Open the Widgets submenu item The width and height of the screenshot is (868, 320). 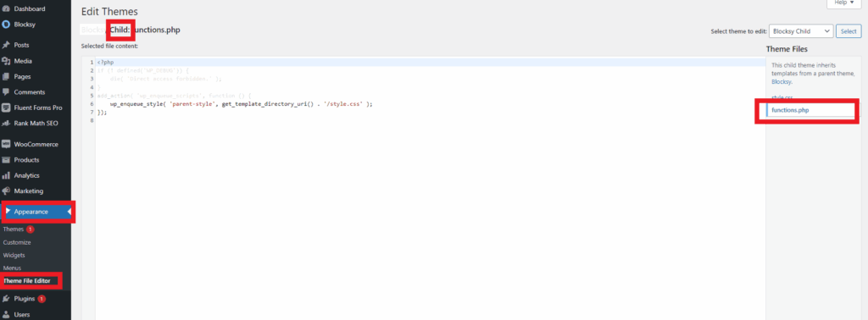coord(14,256)
